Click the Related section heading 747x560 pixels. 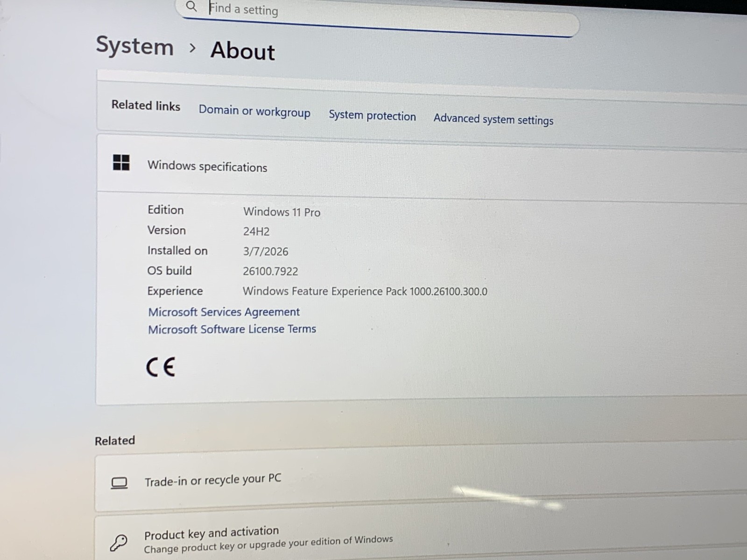[x=115, y=441]
